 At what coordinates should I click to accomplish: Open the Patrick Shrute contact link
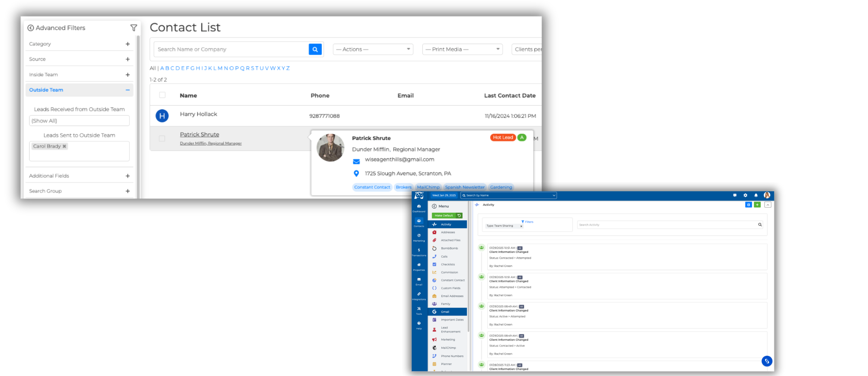[x=199, y=135]
